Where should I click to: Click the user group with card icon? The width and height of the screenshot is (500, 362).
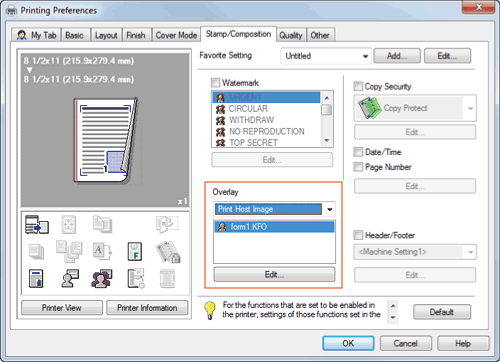[102, 278]
